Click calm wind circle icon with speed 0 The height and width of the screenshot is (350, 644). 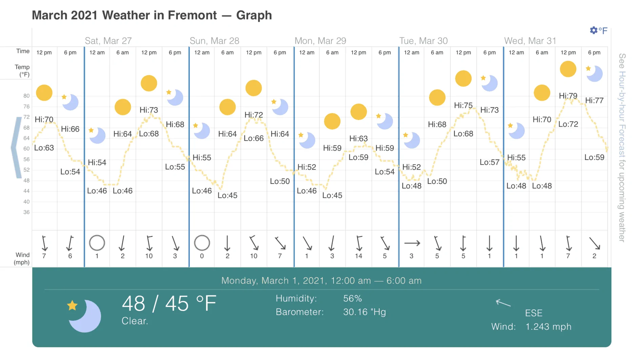(x=202, y=243)
